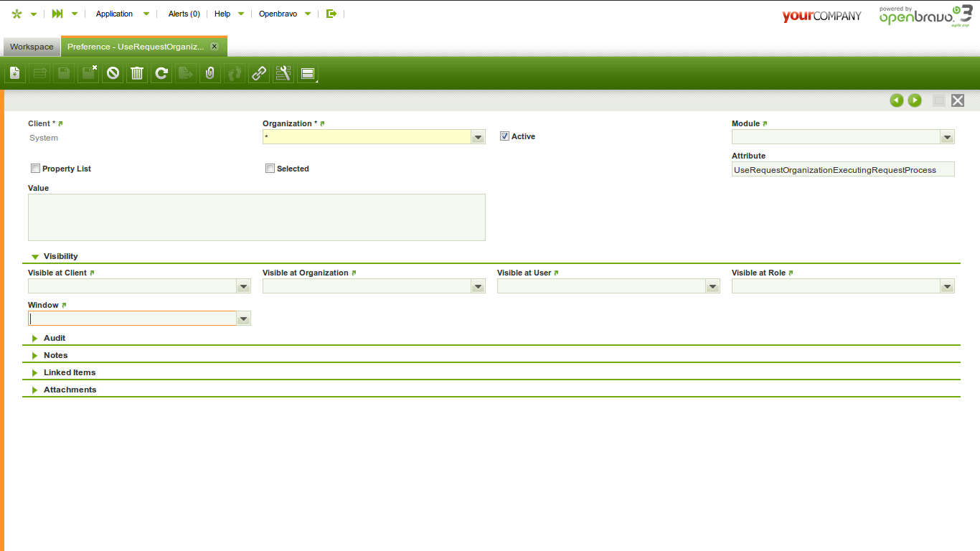Select the Preference - UseRequestOrganiz... tab
980x551 pixels.
pos(136,47)
